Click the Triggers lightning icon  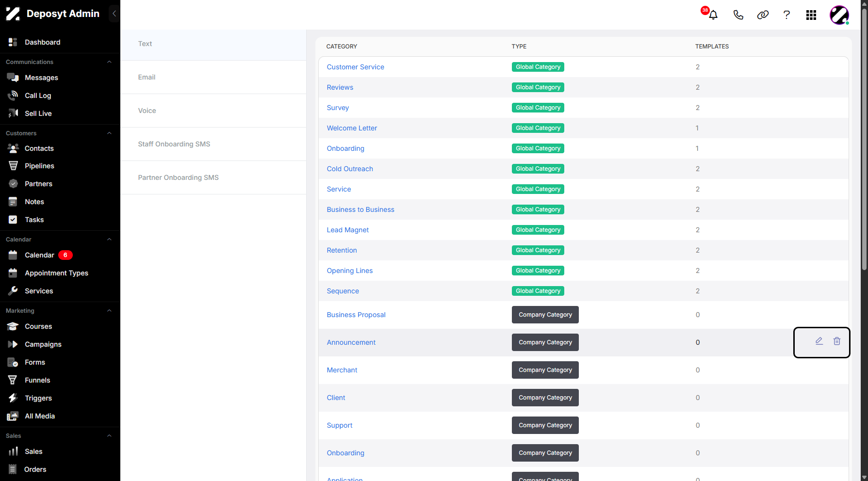pos(13,398)
